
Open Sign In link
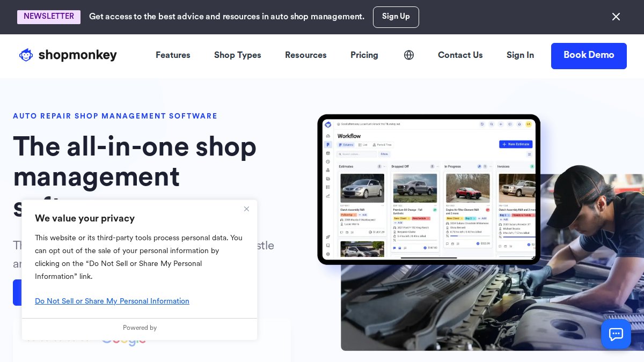click(520, 55)
